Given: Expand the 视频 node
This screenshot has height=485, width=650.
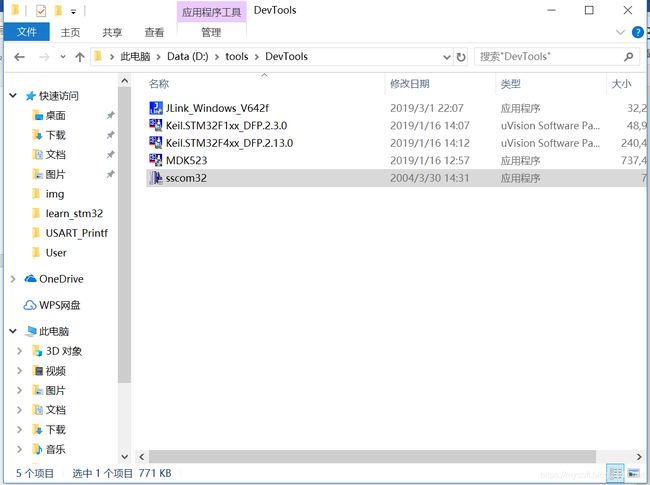Looking at the screenshot, I should [19, 371].
